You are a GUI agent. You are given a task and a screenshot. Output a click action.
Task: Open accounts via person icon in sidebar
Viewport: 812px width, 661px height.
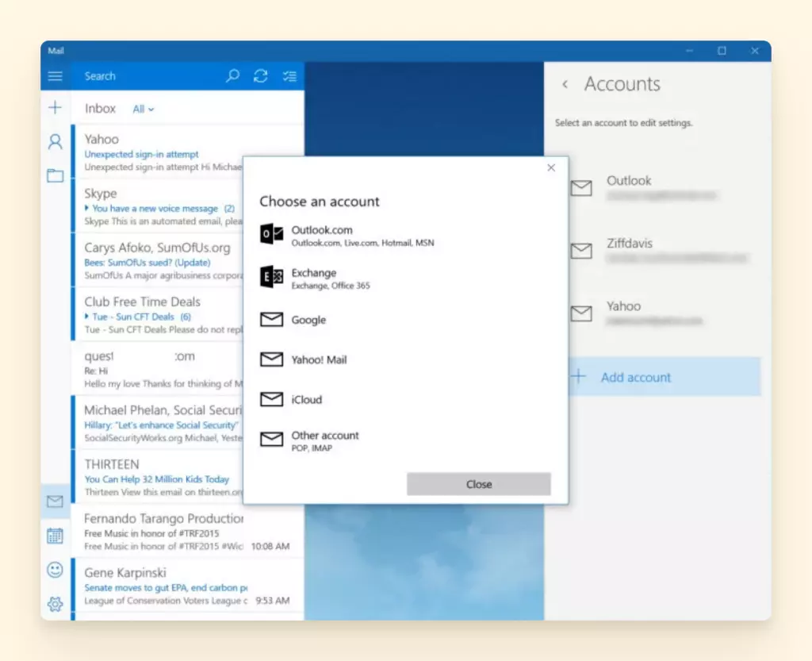click(x=55, y=141)
